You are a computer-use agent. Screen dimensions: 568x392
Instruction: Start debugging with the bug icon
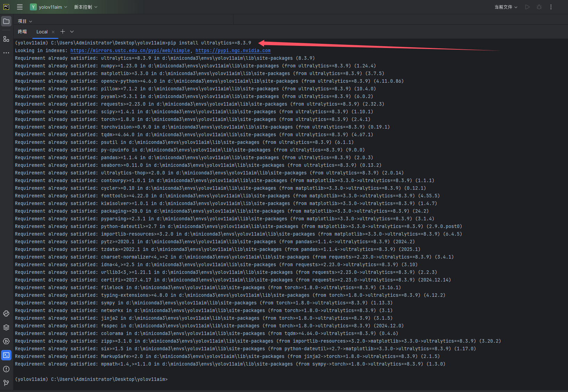pyautogui.click(x=539, y=7)
